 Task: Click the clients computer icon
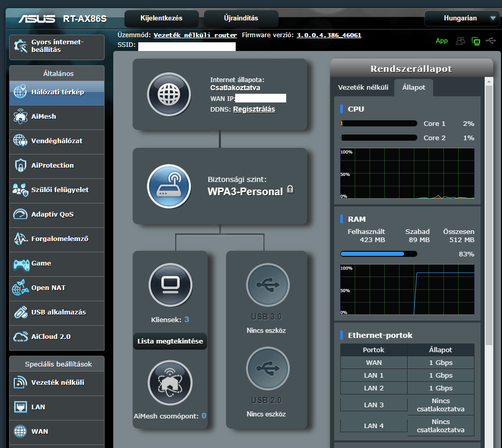click(170, 285)
